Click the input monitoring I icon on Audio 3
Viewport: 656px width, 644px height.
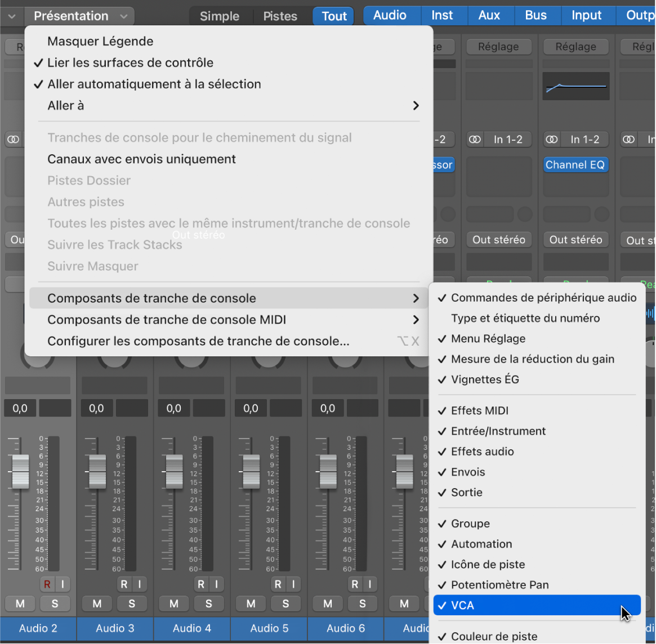tap(140, 584)
